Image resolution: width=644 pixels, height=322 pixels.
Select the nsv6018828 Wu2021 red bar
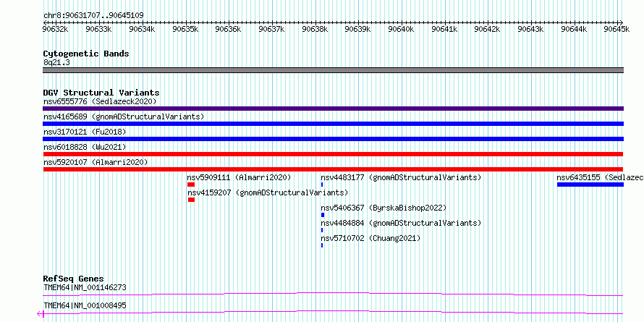333,154
